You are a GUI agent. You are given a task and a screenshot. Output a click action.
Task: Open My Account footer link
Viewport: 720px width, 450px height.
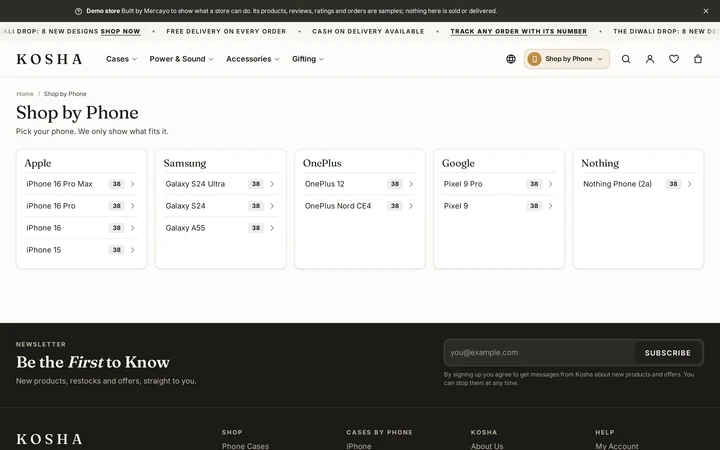click(x=617, y=446)
